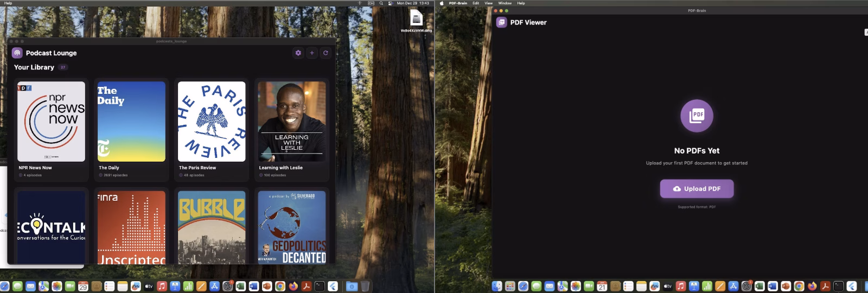The height and width of the screenshot is (293, 868).
Task: Click the '4 episodes' count text
Action: tap(33, 175)
